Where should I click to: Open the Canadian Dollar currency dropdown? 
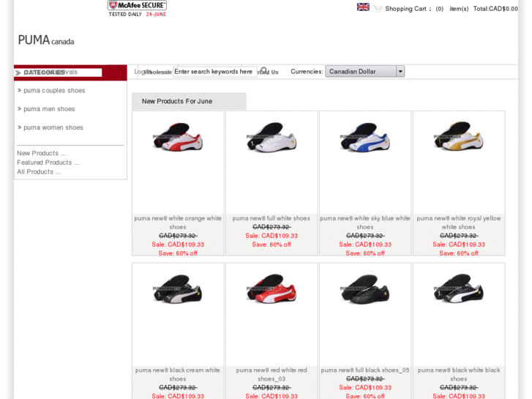[x=364, y=71]
